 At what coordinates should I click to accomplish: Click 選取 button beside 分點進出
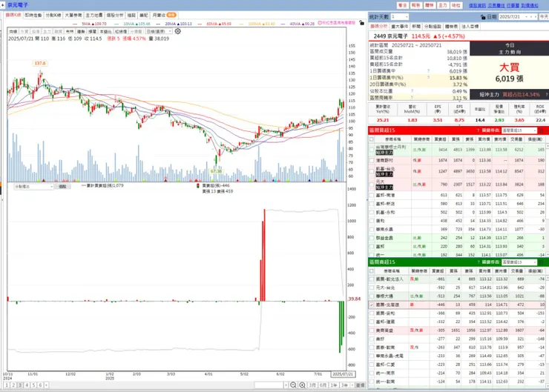62,187
